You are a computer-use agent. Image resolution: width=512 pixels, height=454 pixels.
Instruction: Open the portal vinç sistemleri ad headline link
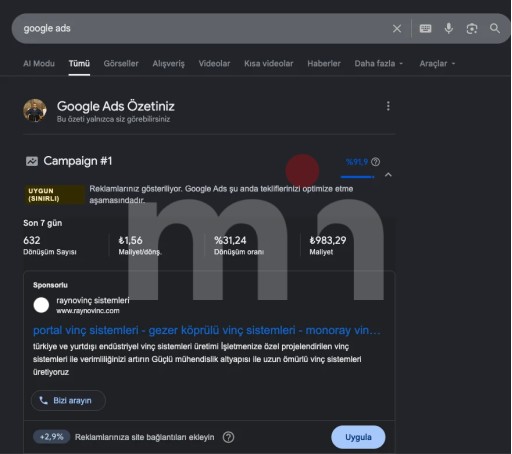point(207,330)
